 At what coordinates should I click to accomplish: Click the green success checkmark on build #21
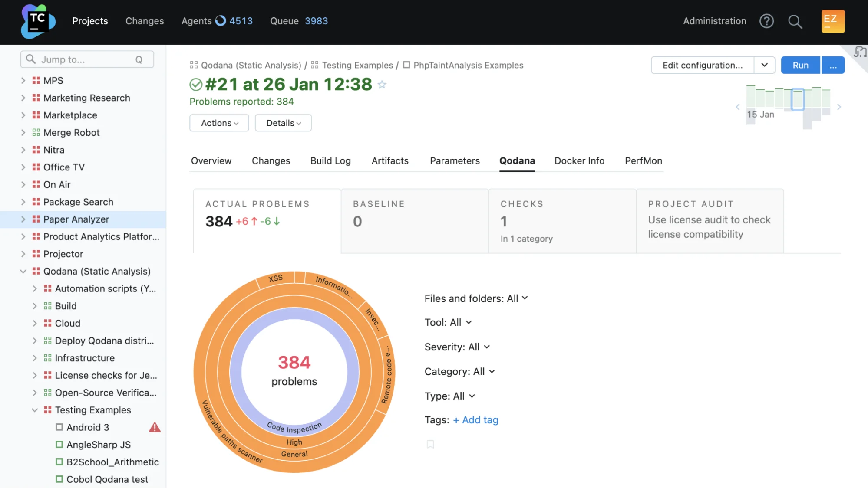click(196, 84)
